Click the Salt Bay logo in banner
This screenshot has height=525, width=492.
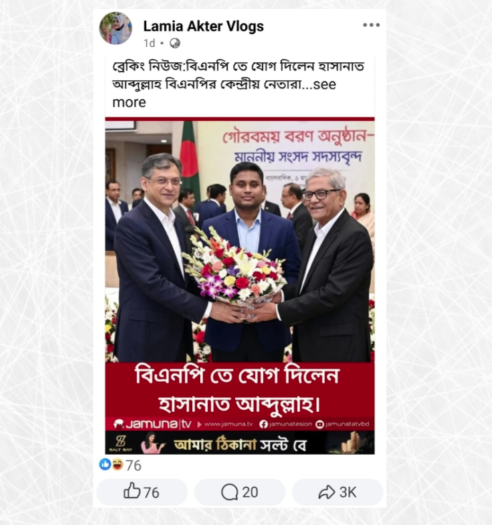pyautogui.click(x=120, y=443)
